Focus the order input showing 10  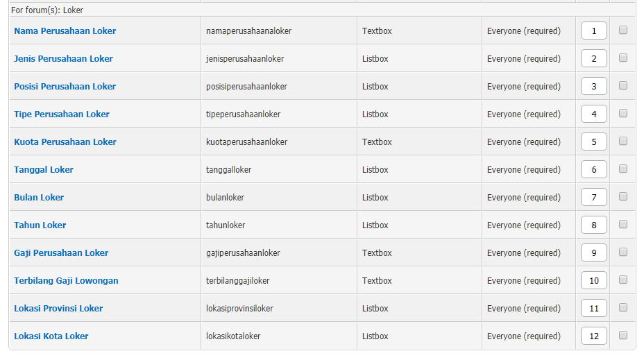click(594, 281)
